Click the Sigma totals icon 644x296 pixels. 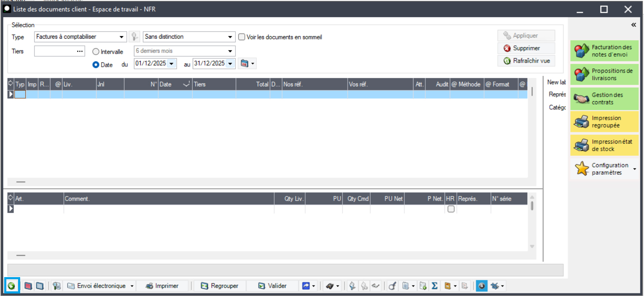(435, 286)
